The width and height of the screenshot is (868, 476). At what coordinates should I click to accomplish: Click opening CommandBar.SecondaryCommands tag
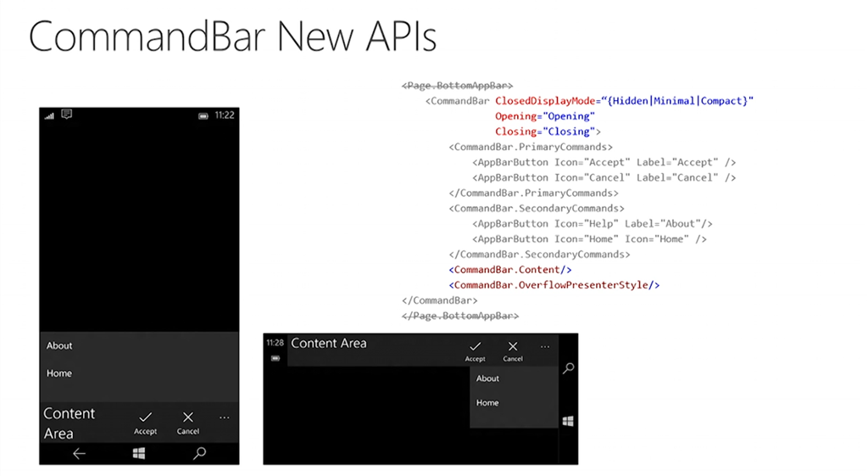(537, 209)
